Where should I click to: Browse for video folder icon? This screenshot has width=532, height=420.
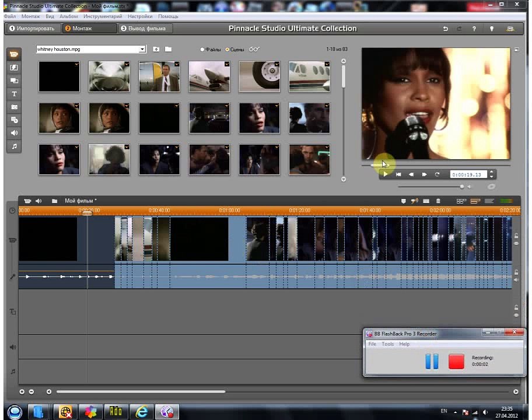168,49
